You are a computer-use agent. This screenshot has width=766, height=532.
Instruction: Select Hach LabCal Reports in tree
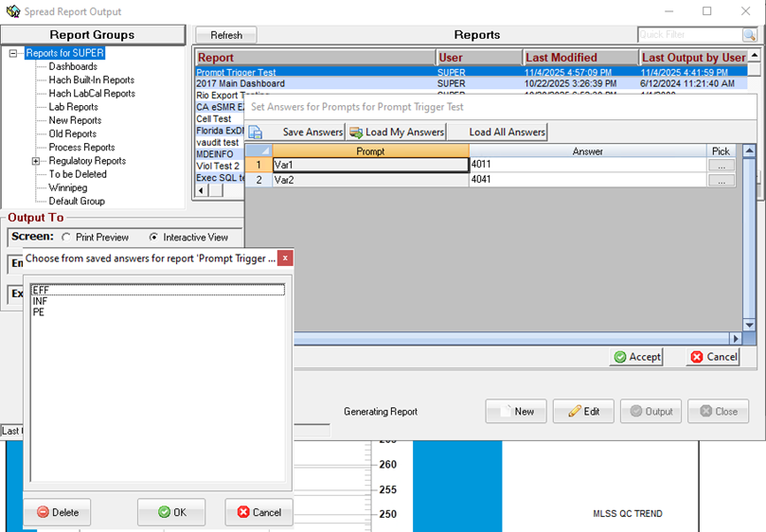click(x=92, y=94)
